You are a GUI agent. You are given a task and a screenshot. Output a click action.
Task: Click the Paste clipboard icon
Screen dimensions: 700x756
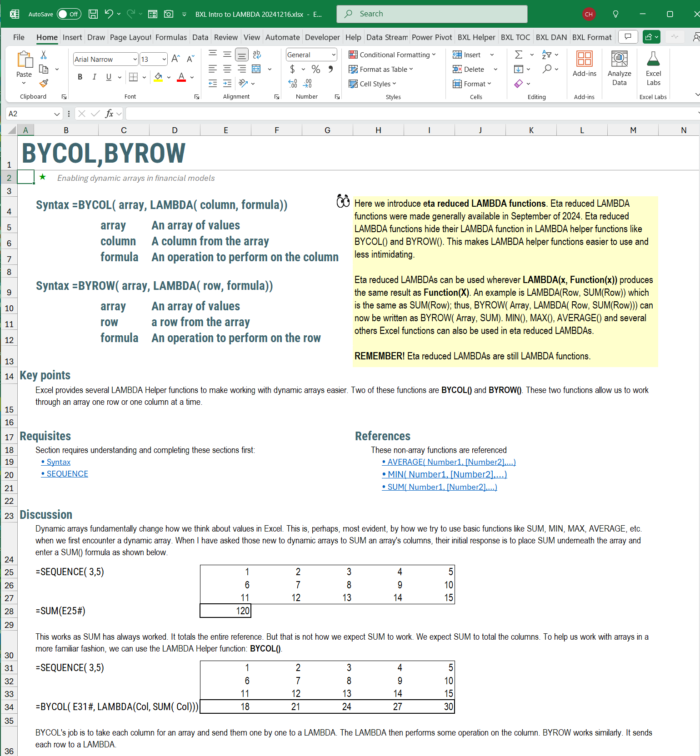coord(24,60)
